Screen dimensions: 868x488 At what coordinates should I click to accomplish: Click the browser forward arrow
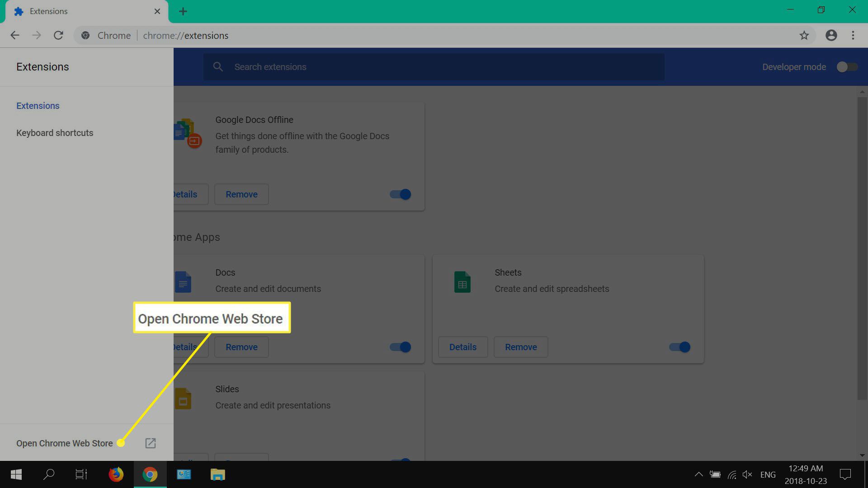click(37, 35)
